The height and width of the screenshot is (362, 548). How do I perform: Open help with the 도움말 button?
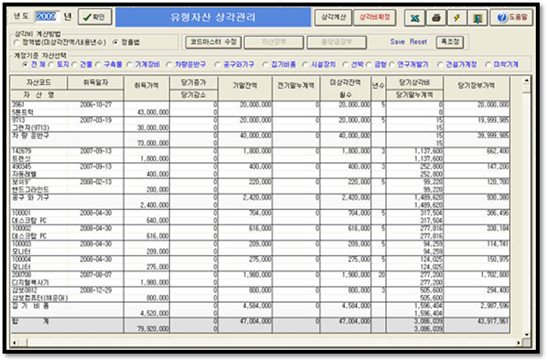512,17
